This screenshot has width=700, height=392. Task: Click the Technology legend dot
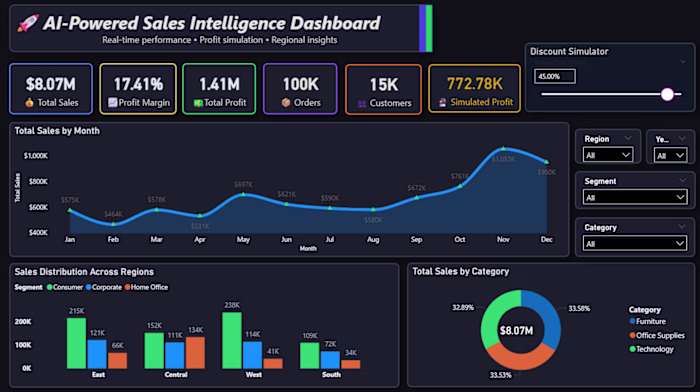tap(632, 349)
